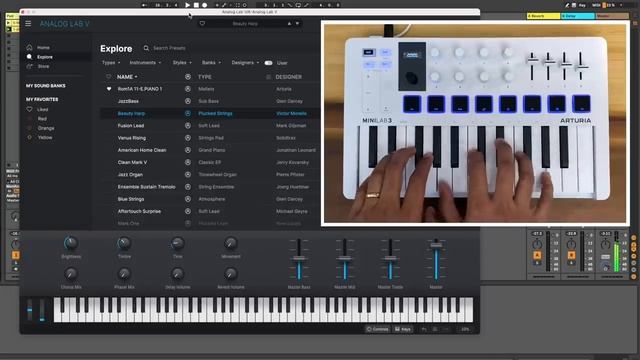Sort by the DESIGNER column header
Screen dimensions: 640x360
pyautogui.click(x=289, y=77)
